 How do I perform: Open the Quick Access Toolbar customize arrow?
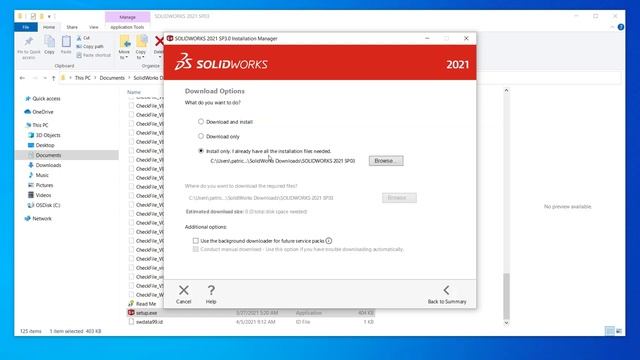[49, 17]
